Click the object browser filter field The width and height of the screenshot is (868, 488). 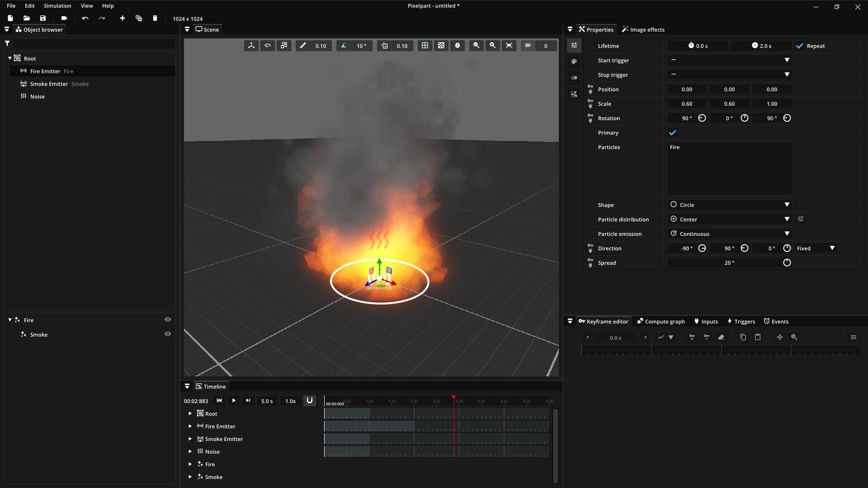pyautogui.click(x=94, y=43)
